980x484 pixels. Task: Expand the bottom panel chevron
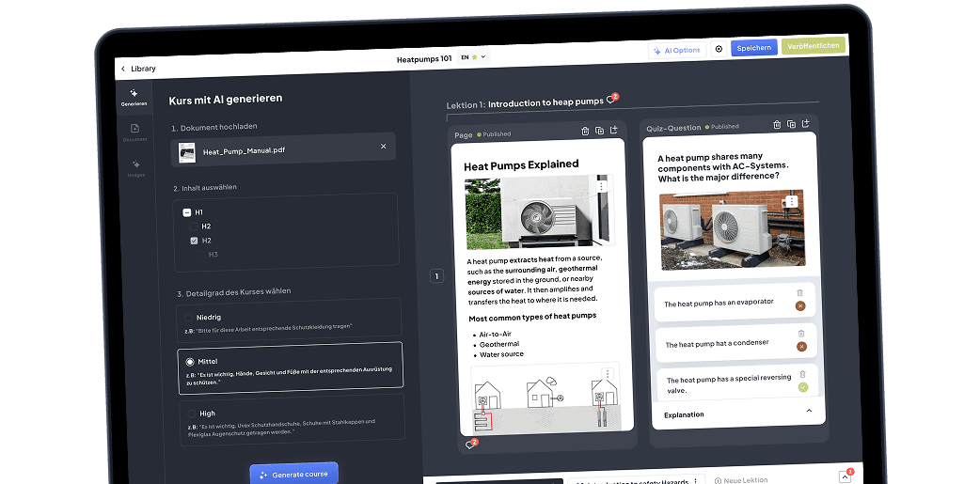845,477
